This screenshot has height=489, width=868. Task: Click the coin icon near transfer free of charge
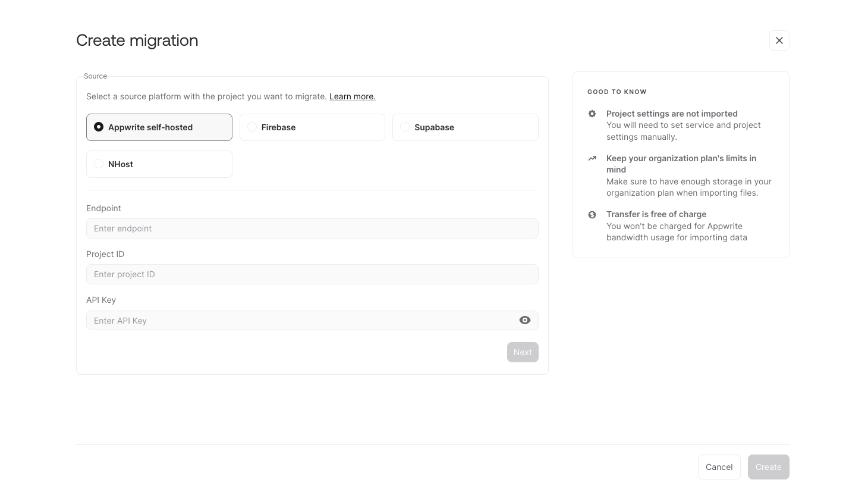[x=592, y=214]
